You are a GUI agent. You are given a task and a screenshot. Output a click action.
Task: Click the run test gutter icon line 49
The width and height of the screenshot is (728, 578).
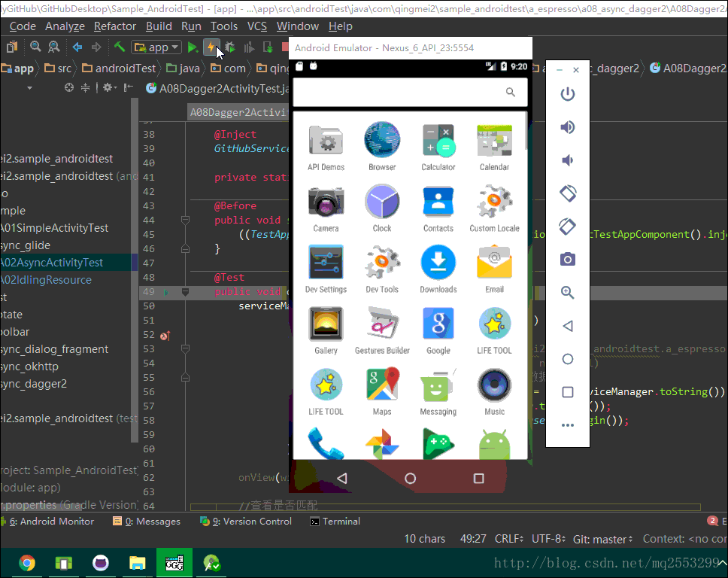click(167, 292)
